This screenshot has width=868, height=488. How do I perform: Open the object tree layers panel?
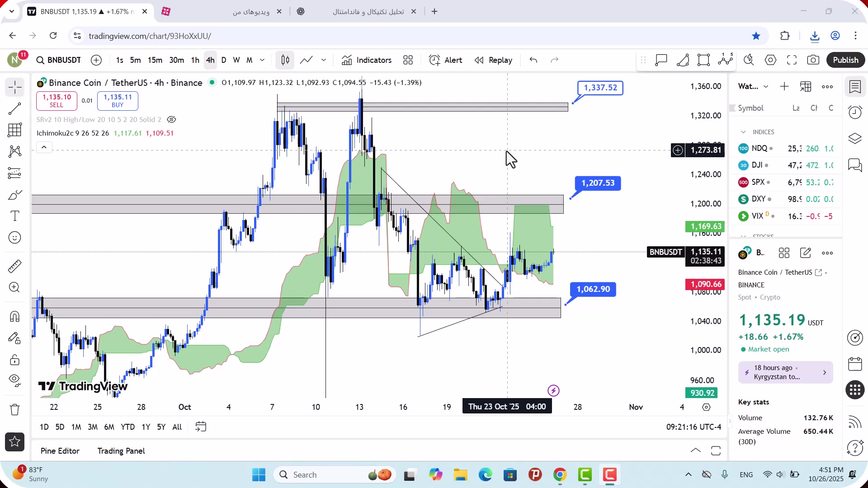pos(855,138)
